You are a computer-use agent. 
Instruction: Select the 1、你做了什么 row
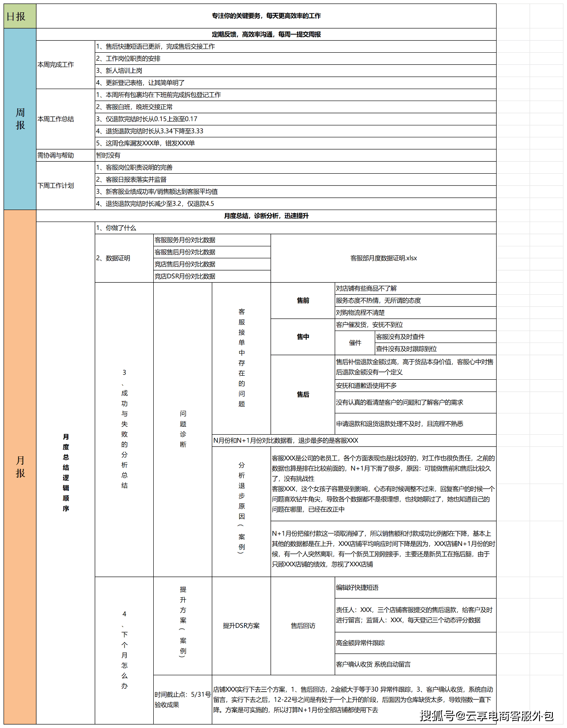coord(295,228)
